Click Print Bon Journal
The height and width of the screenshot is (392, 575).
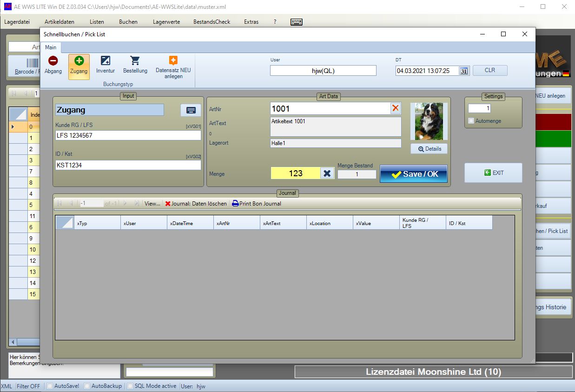(x=257, y=203)
